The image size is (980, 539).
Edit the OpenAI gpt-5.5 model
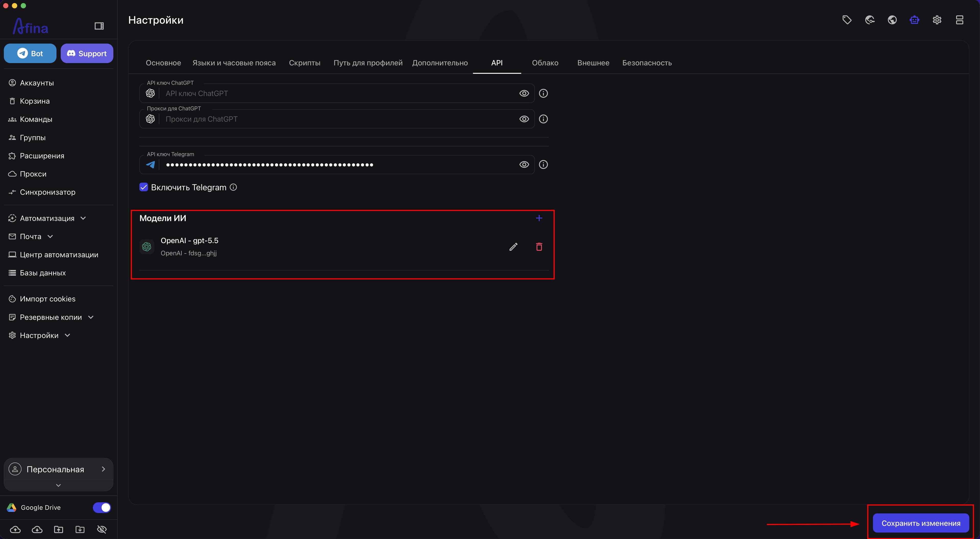pyautogui.click(x=513, y=247)
